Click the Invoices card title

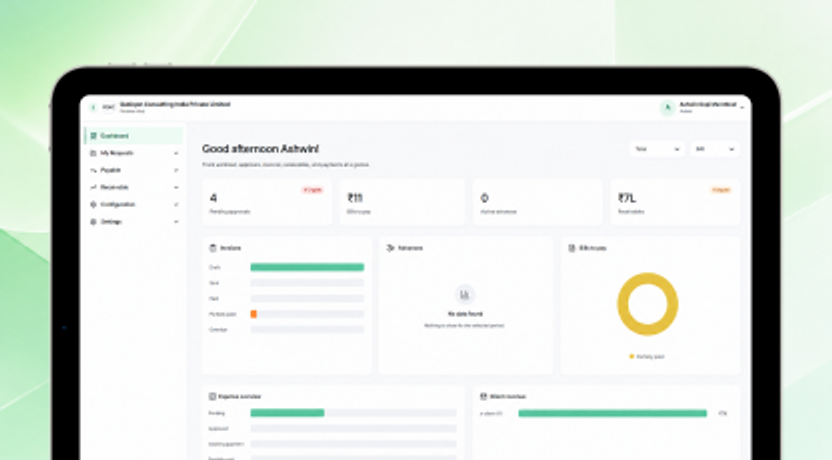coord(230,248)
